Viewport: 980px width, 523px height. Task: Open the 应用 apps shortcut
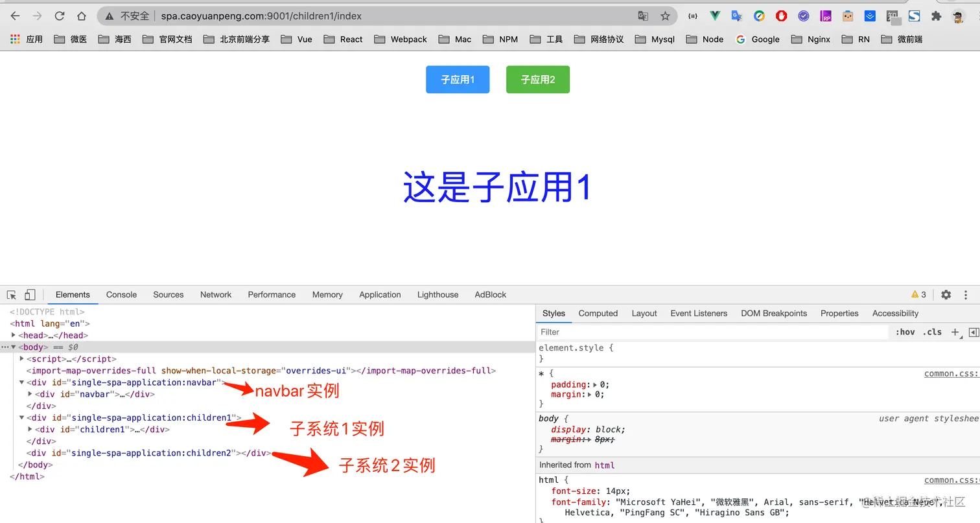27,40
